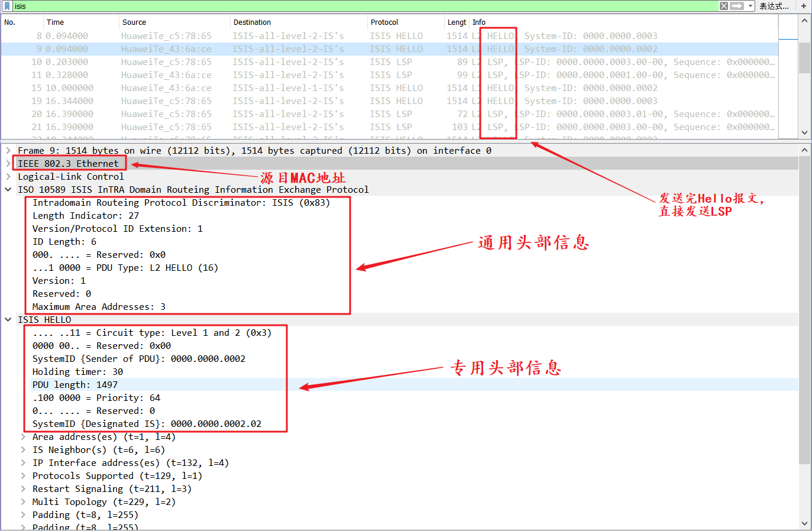Viewport: 812px width, 531px height.
Task: Sort by Source column header
Action: (x=134, y=22)
